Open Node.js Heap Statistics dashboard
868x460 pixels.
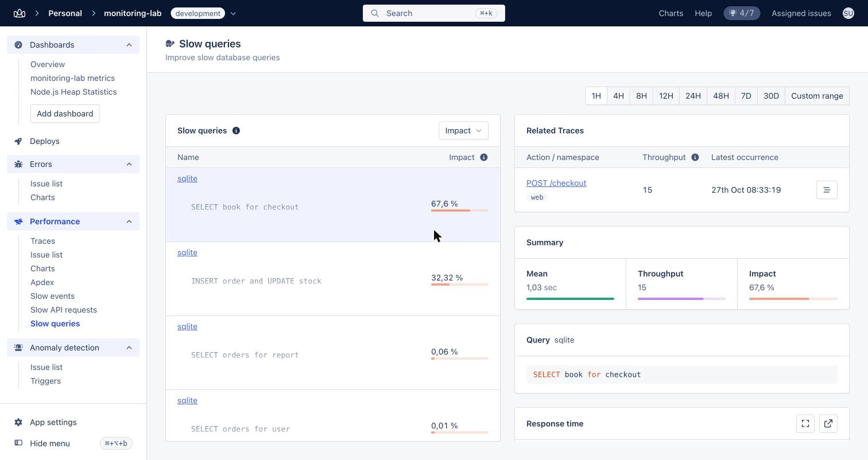pos(73,92)
